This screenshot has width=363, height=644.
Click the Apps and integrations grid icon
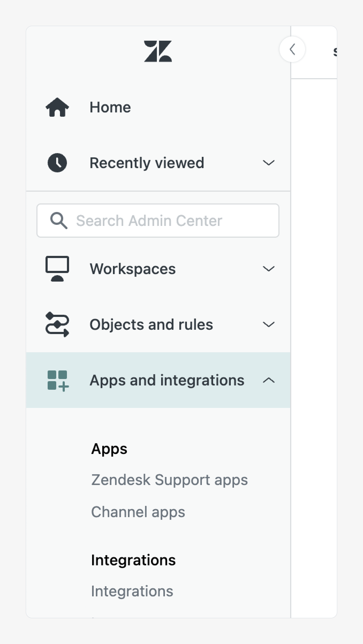click(58, 381)
